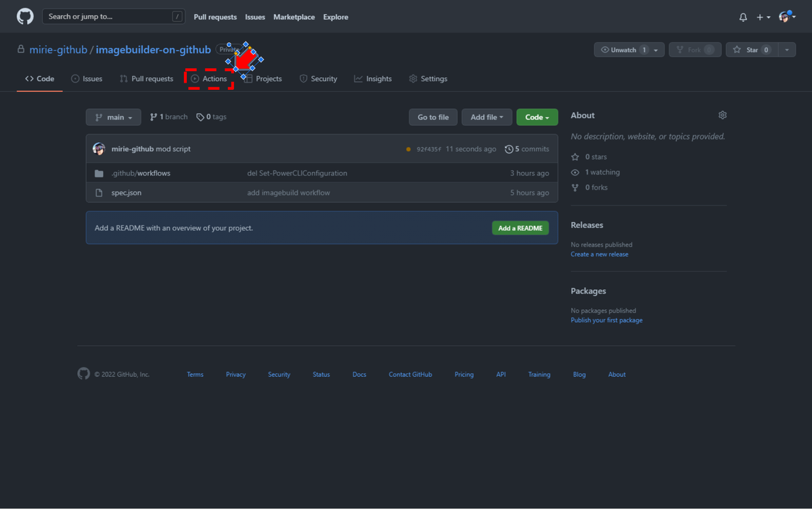Open the footer Blog link
Screen dimensions: 812x509
[579, 374]
